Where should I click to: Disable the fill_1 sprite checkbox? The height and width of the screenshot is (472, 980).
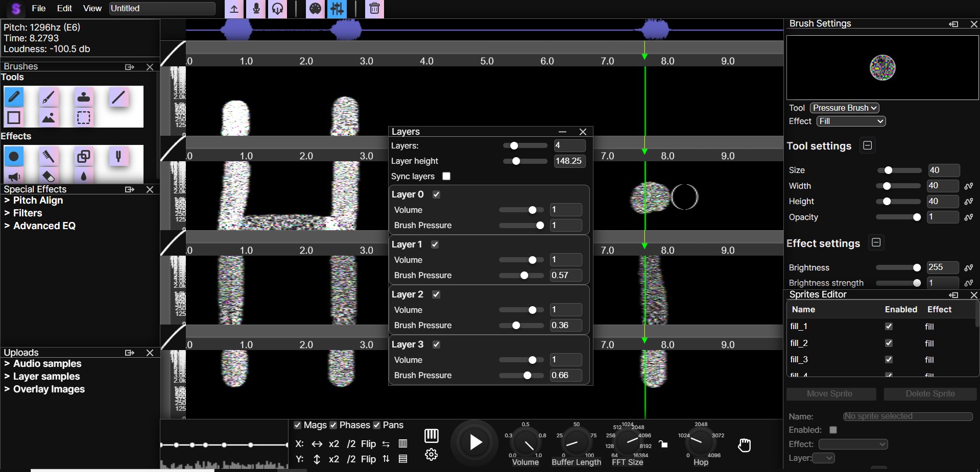click(889, 327)
